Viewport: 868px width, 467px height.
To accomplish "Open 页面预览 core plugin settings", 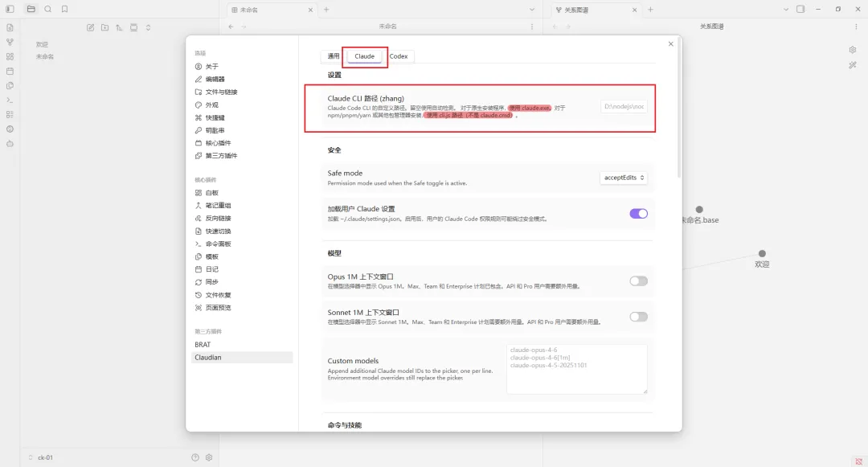I will tap(241, 308).
